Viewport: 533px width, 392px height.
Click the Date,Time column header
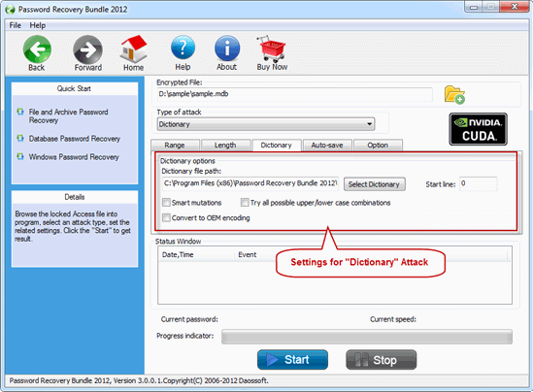pyautogui.click(x=196, y=255)
